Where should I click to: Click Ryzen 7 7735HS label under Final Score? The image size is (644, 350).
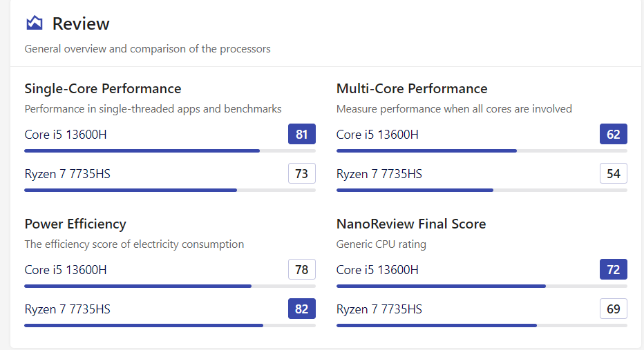point(379,309)
